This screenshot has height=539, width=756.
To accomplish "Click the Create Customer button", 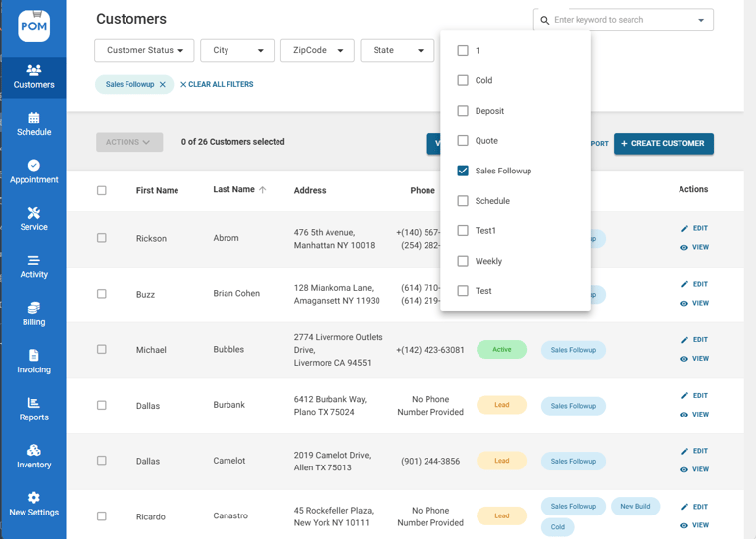I will tap(663, 144).
